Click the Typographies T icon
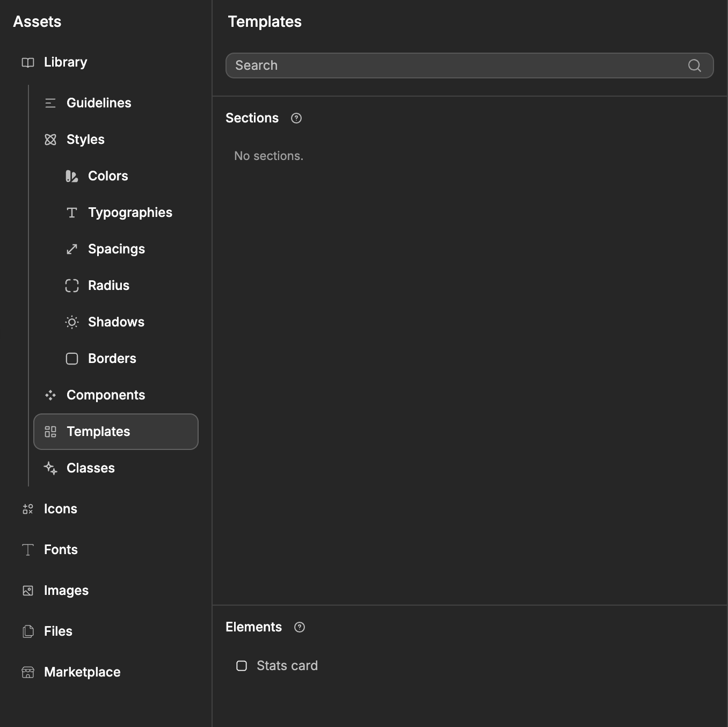 (72, 213)
